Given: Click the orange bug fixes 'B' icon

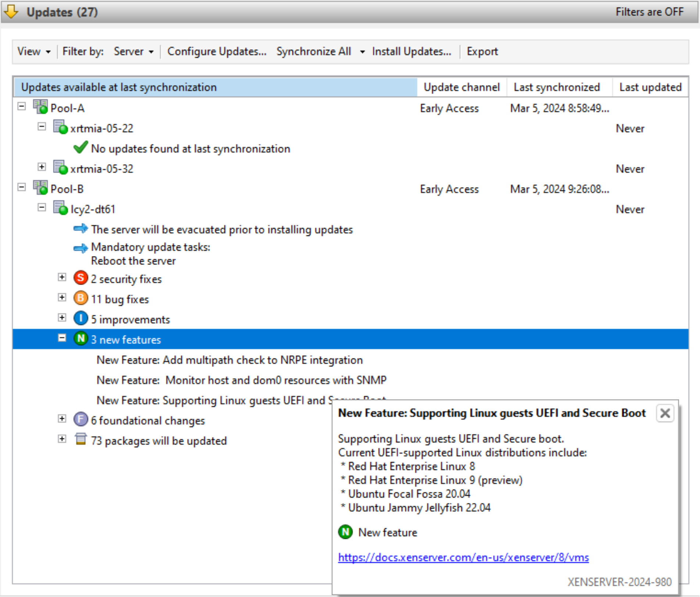Looking at the screenshot, I should coord(81,298).
